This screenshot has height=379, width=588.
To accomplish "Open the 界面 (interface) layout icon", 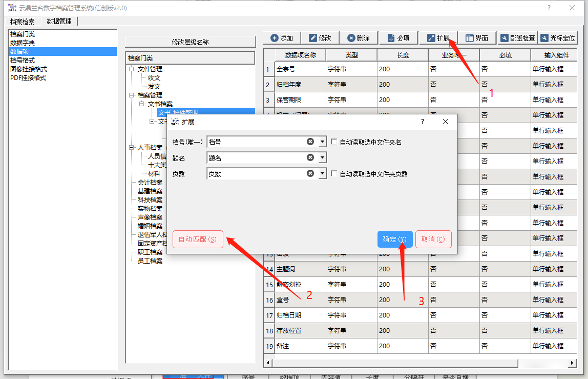I will click(x=469, y=38).
